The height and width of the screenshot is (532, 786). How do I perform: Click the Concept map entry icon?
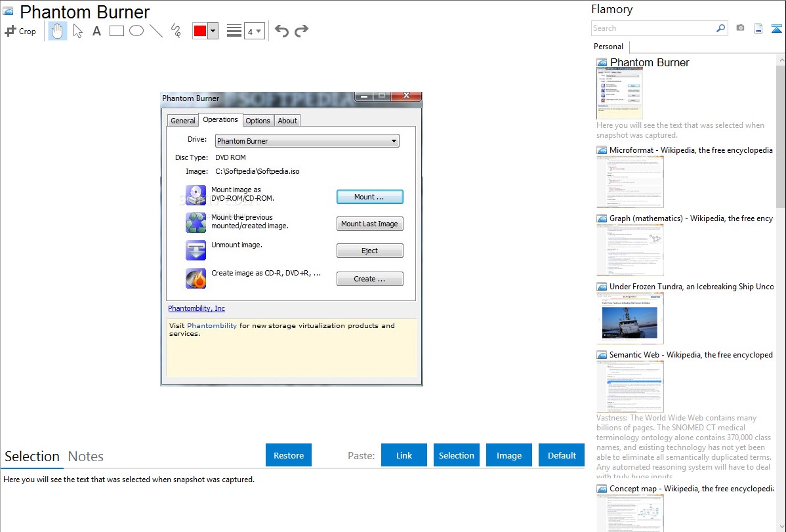tap(602, 489)
